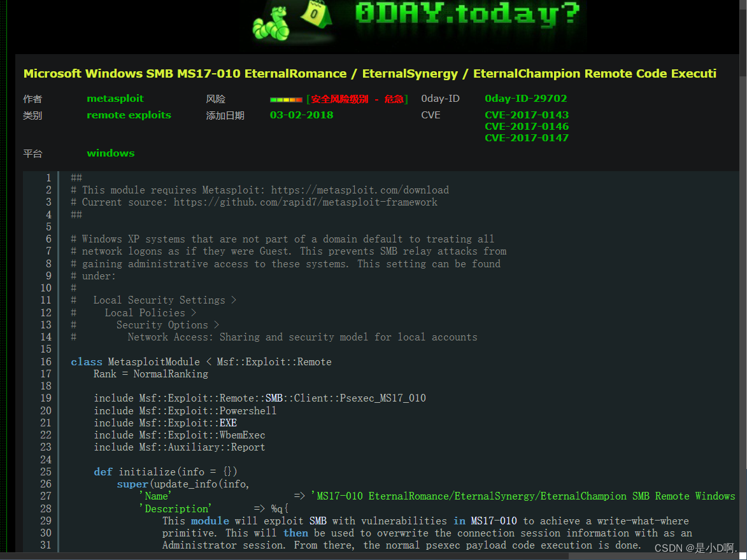
Task: Click the 'include Msf::Auxiliary::Report' line
Action: click(179, 447)
